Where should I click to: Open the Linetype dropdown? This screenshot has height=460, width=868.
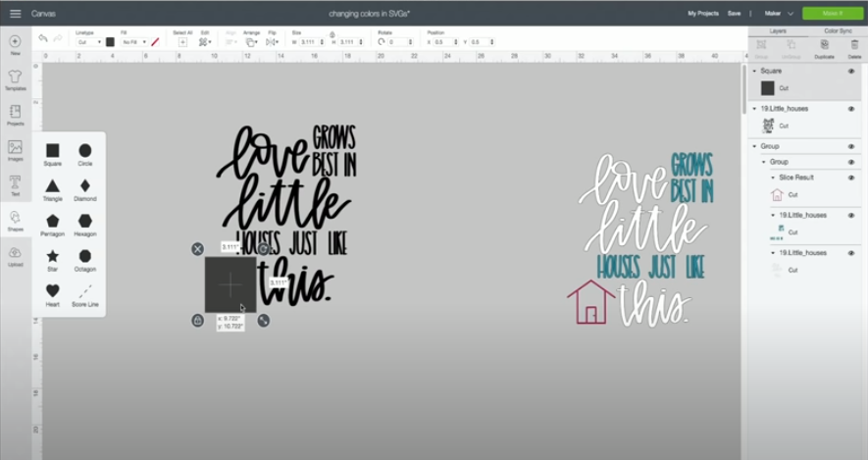point(88,42)
